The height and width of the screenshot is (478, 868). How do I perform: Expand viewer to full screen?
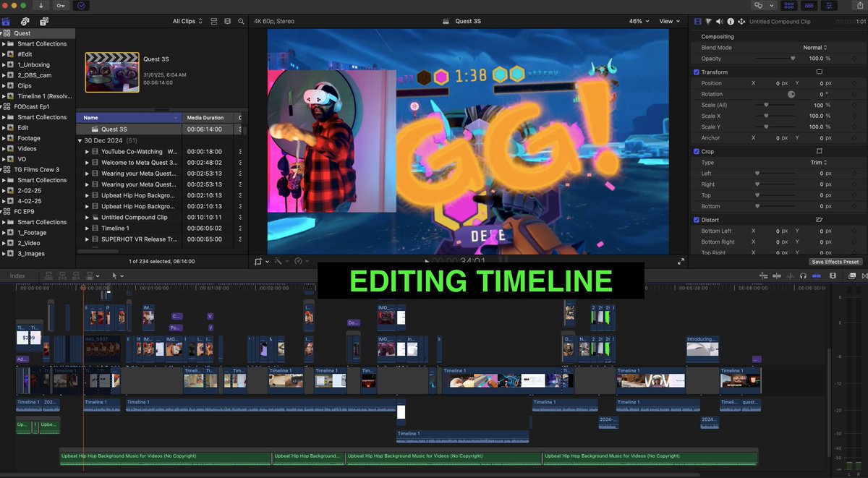[681, 261]
